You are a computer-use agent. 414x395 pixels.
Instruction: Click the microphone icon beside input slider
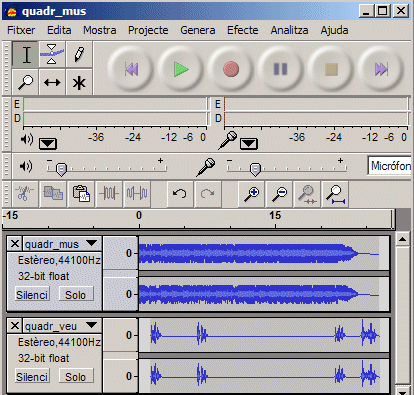coord(206,167)
